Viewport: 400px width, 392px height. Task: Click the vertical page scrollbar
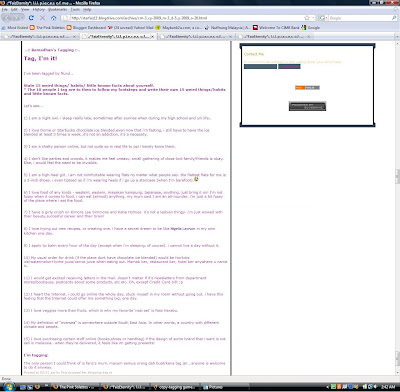click(x=397, y=209)
